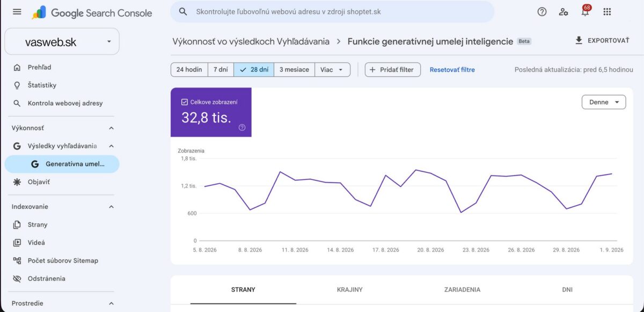Open the Denne granularity dropdown
This screenshot has width=644, height=312.
[x=604, y=102]
